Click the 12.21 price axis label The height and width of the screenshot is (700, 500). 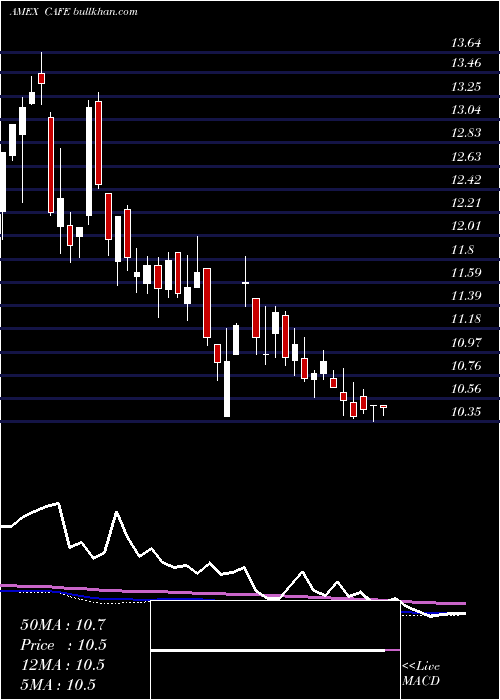(x=466, y=203)
